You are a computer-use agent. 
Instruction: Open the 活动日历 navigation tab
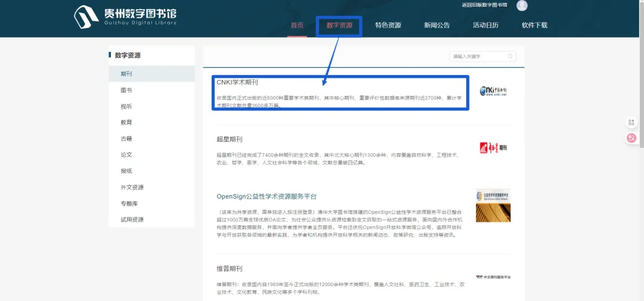tap(485, 25)
